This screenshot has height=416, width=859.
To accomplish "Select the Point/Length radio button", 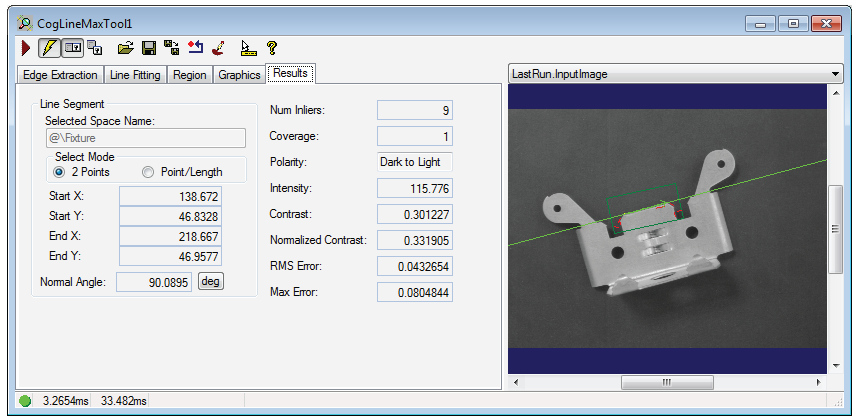I will click(148, 172).
